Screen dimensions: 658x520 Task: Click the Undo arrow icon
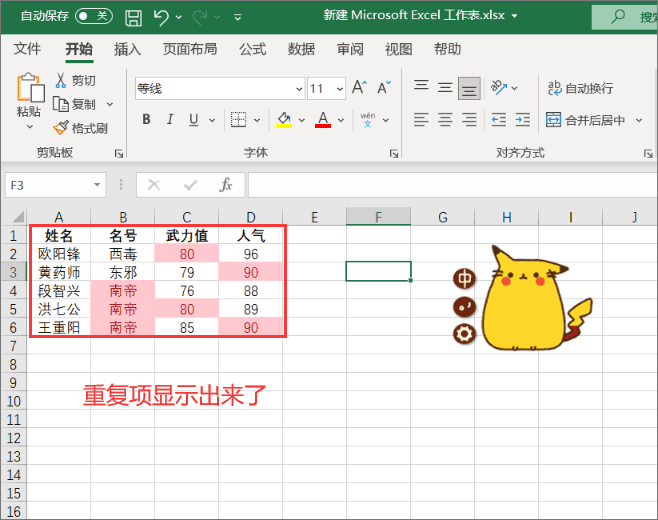[161, 18]
